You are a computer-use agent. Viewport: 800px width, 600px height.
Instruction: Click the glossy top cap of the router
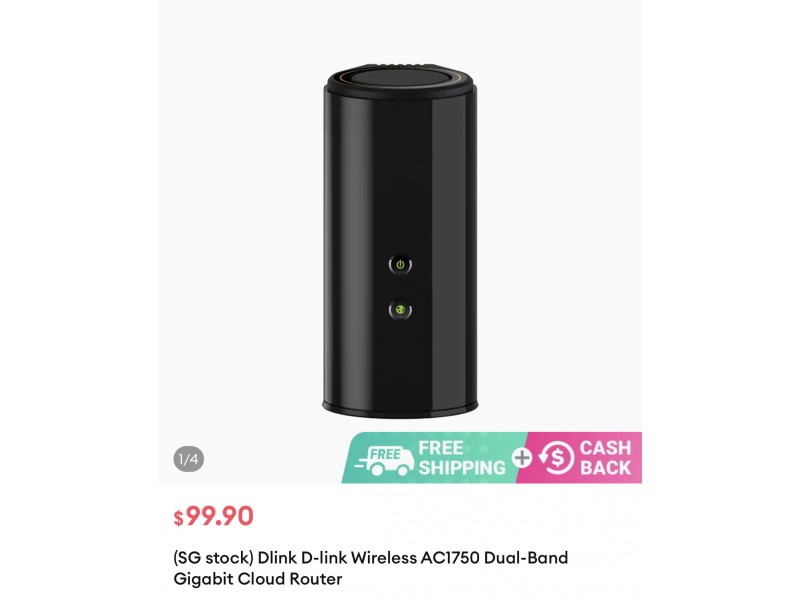[x=401, y=79]
